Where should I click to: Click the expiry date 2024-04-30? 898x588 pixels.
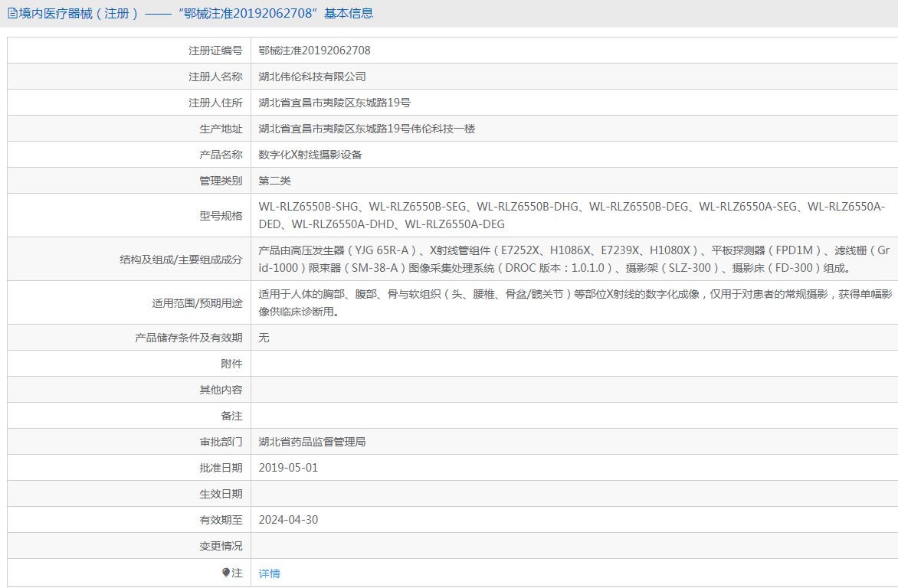[x=288, y=520]
